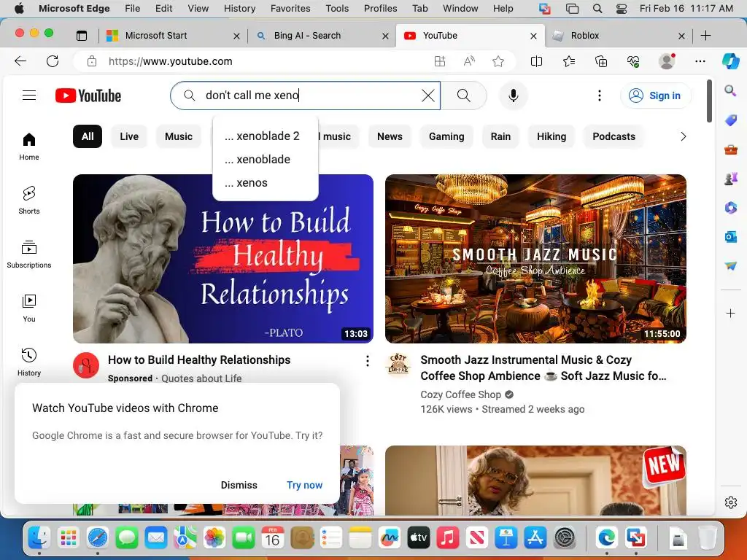Viewport: 747px width, 560px height.
Task: Open more options for Healthy Relationships video
Action: (x=368, y=361)
